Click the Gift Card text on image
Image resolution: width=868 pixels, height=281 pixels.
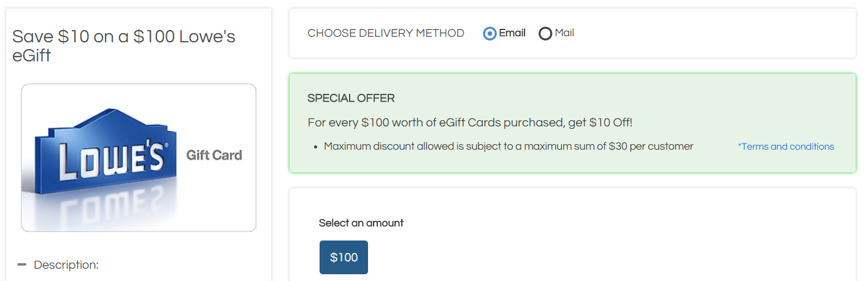pos(214,155)
